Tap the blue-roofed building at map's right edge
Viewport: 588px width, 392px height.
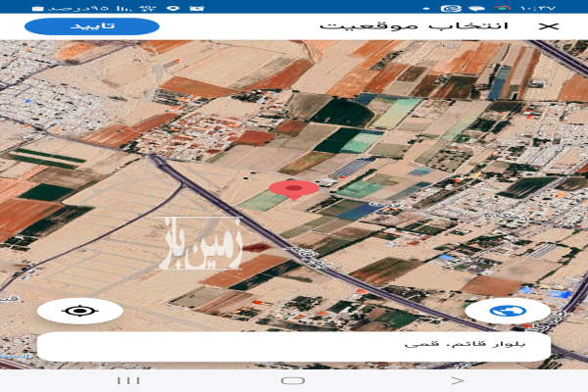click(x=559, y=293)
